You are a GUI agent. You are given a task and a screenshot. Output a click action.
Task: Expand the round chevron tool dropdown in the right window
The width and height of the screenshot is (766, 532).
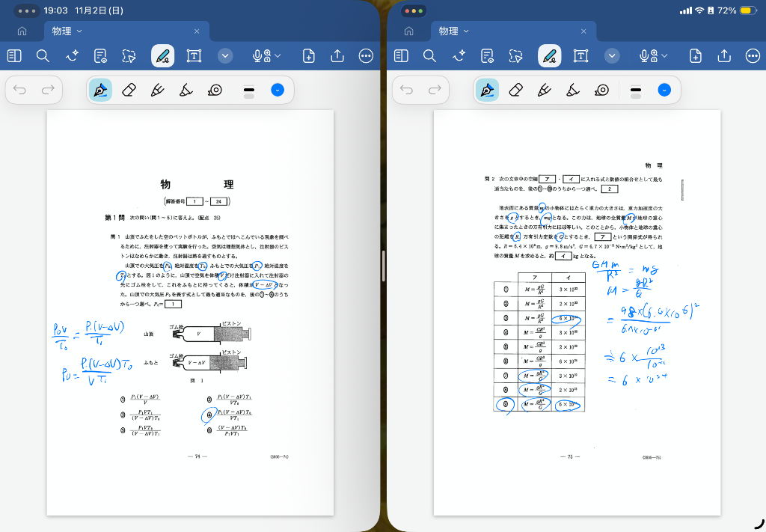tap(612, 56)
